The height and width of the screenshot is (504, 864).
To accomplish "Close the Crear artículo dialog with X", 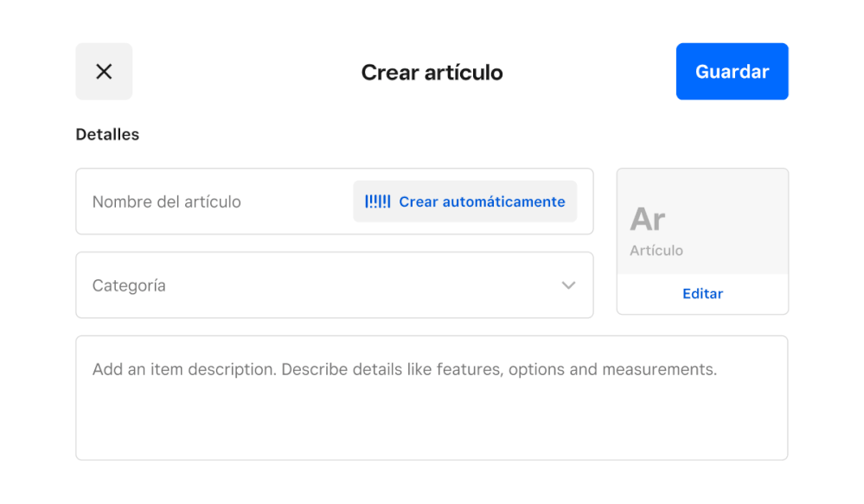I will click(104, 72).
